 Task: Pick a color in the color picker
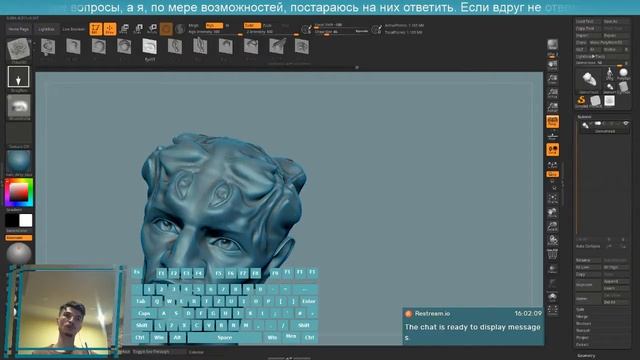point(19,192)
